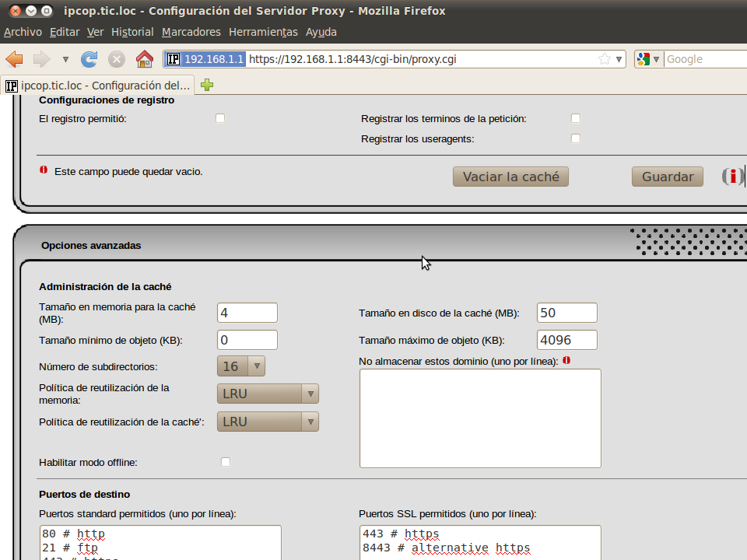The width and height of the screenshot is (747, 560).
Task: Check 'Registrar los useragents' option
Action: [x=576, y=138]
